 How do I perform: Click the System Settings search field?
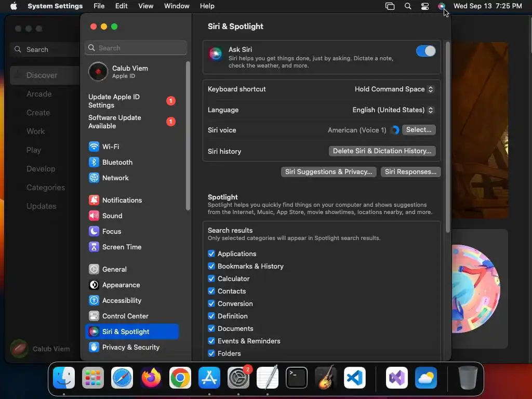point(136,48)
